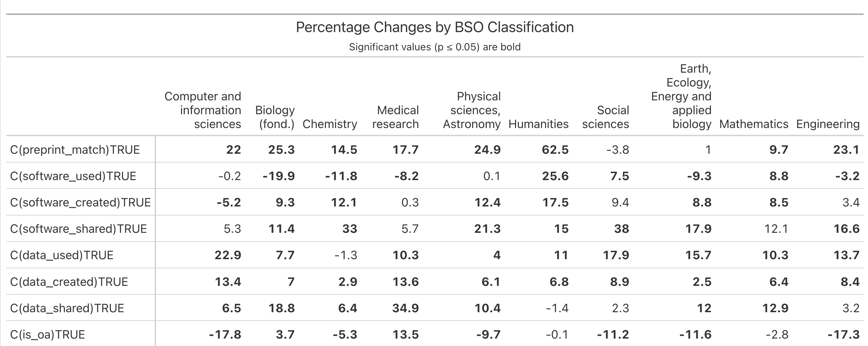The image size is (868, 346).
Task: Select the 'Social sciences' column header
Action: pos(606,117)
